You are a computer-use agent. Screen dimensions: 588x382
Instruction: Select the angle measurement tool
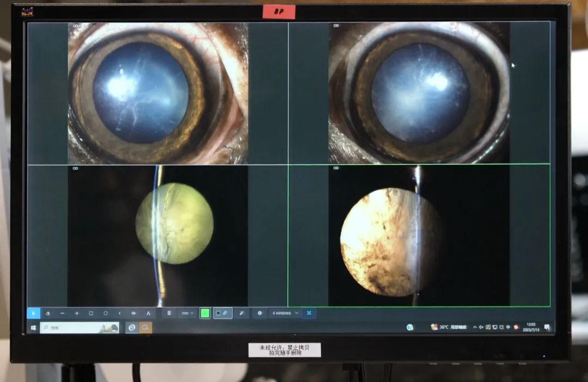click(120, 313)
